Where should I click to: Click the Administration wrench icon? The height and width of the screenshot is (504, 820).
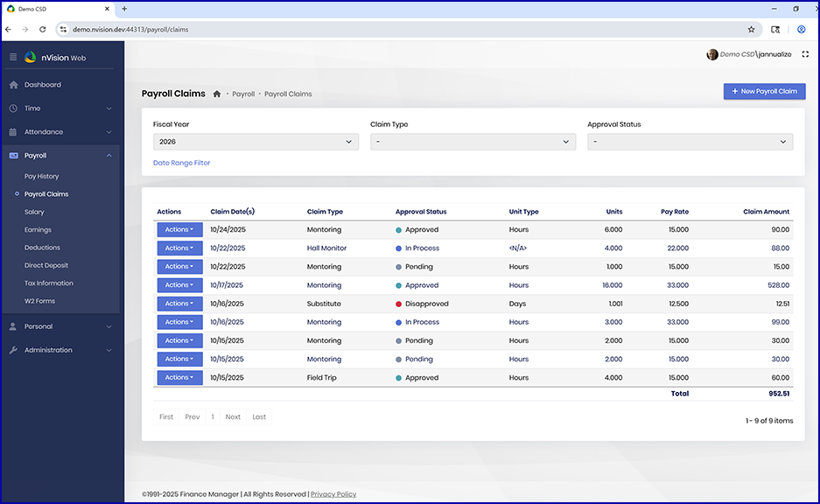[x=13, y=350]
